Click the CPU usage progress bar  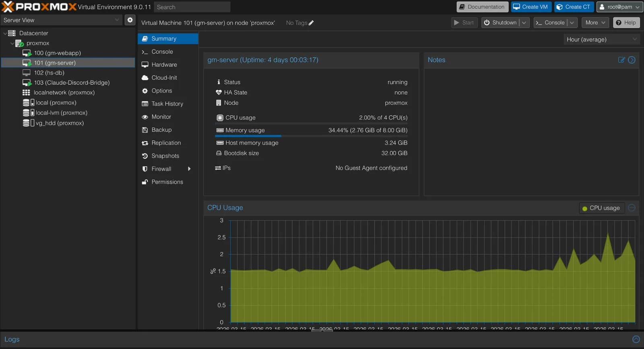(x=312, y=124)
